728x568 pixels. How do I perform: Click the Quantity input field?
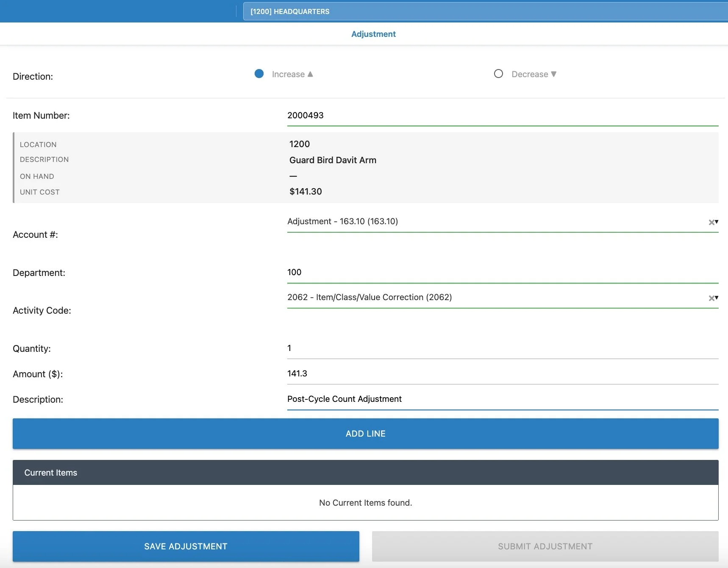click(x=503, y=348)
